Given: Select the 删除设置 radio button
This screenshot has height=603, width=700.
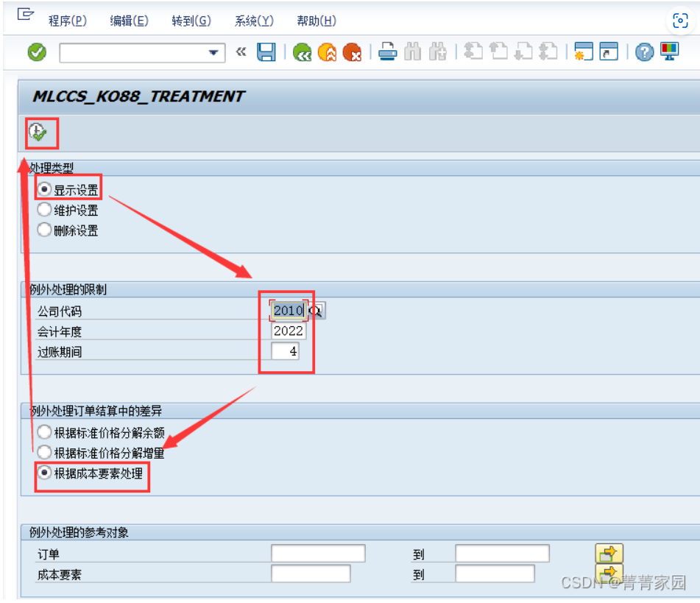Looking at the screenshot, I should 44,230.
